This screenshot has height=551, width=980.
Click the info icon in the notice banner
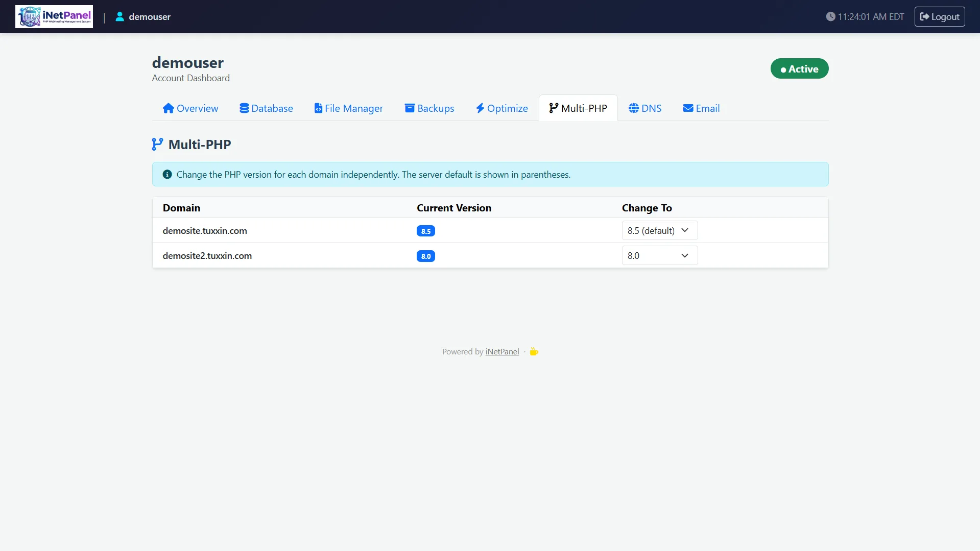pyautogui.click(x=167, y=174)
